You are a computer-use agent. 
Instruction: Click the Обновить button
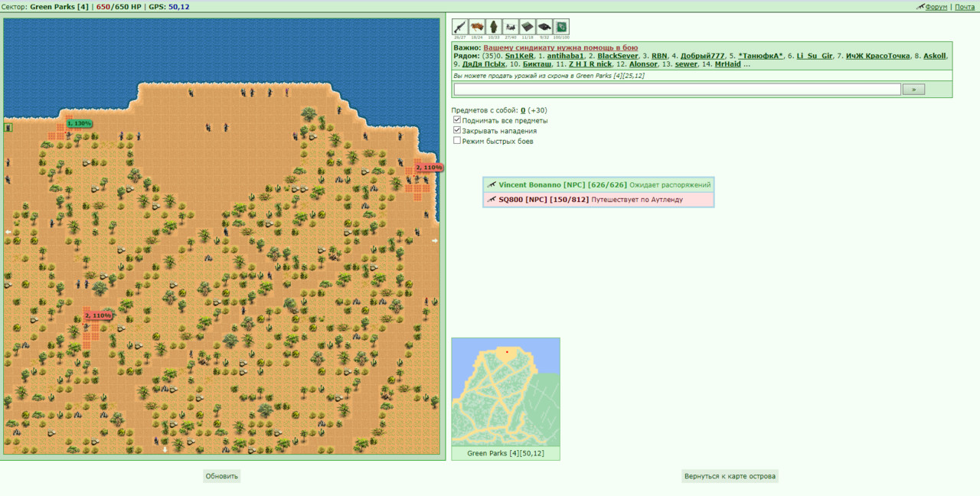(222, 476)
